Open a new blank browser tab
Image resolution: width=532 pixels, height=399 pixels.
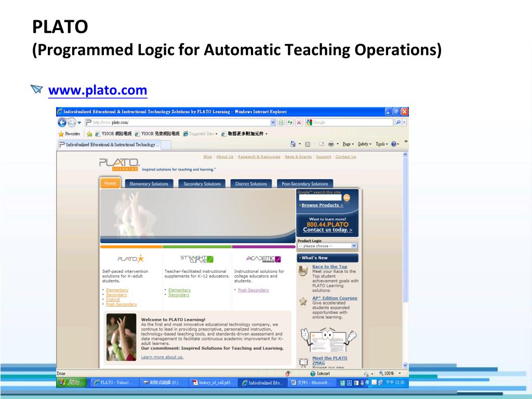click(x=166, y=145)
